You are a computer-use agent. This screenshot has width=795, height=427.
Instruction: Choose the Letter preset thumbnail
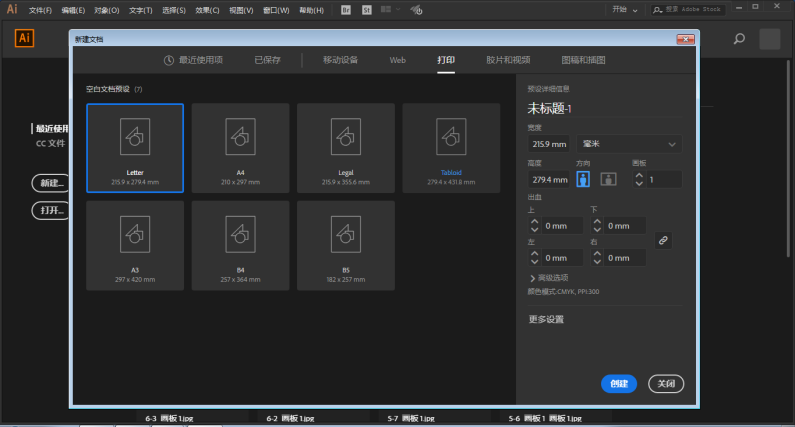tap(135, 148)
